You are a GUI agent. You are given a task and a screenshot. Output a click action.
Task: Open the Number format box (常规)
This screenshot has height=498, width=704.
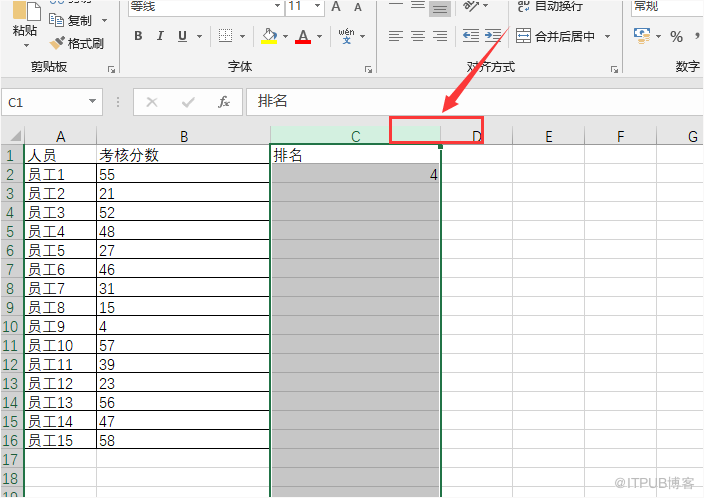667,7
